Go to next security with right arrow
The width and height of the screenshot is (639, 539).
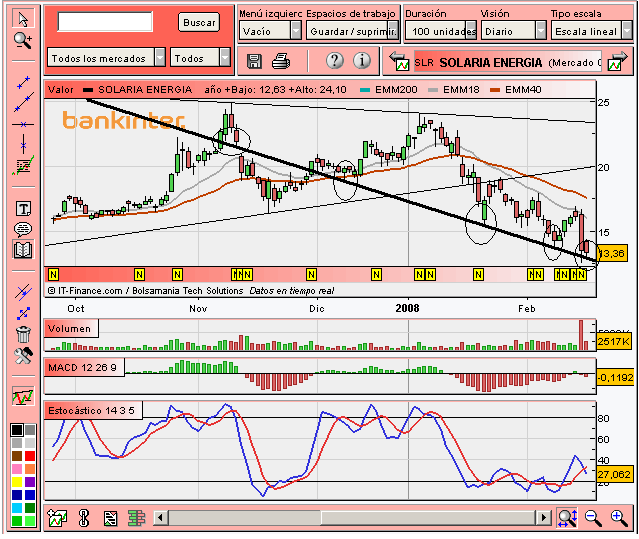tap(617, 61)
